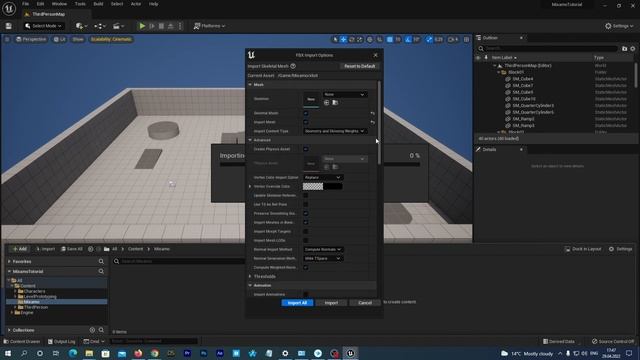Open Vertex Color Import Option dropdown
The height and width of the screenshot is (360, 640).
point(322,178)
